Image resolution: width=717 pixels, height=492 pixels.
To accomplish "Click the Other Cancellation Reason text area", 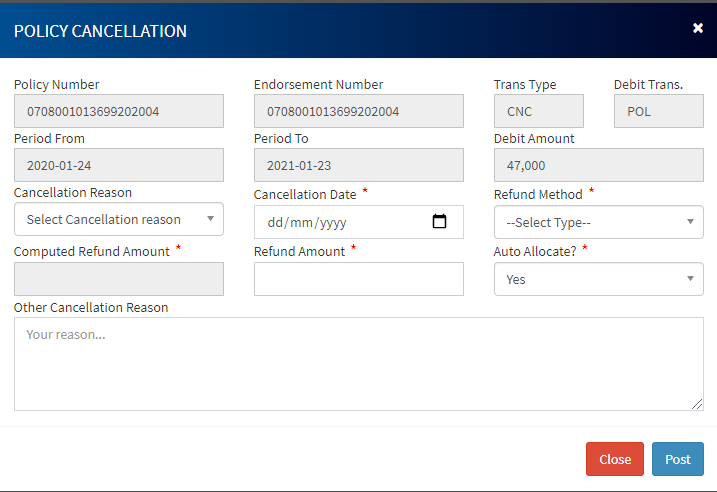I will (x=358, y=363).
